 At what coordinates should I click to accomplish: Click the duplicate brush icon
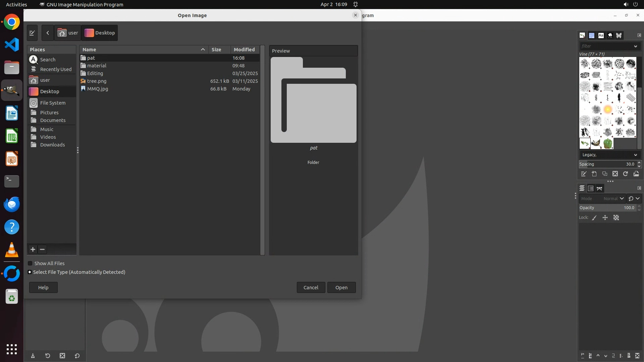point(604,174)
